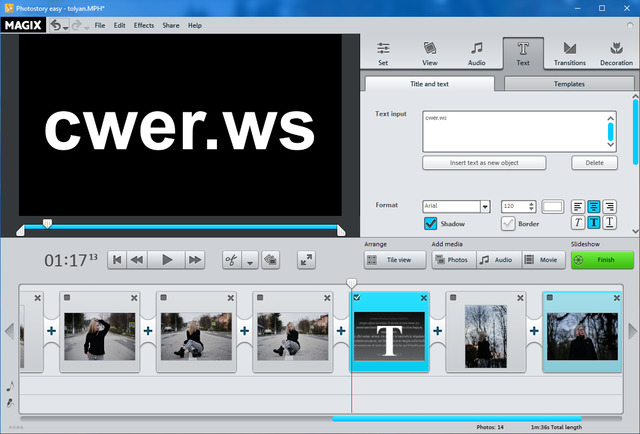Screen dimensions: 640x434
Task: Disable the Shadow checkbox
Action: (431, 223)
